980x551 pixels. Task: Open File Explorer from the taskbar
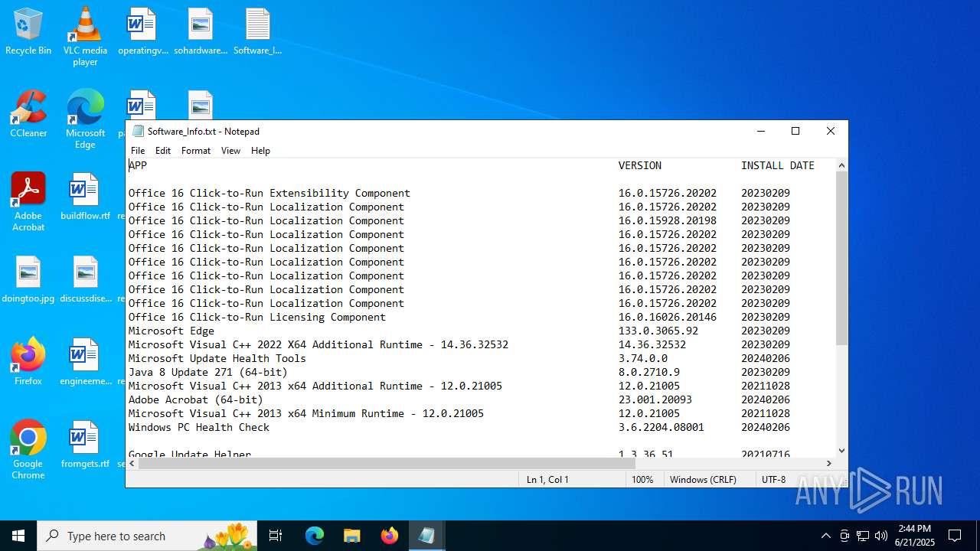351,536
